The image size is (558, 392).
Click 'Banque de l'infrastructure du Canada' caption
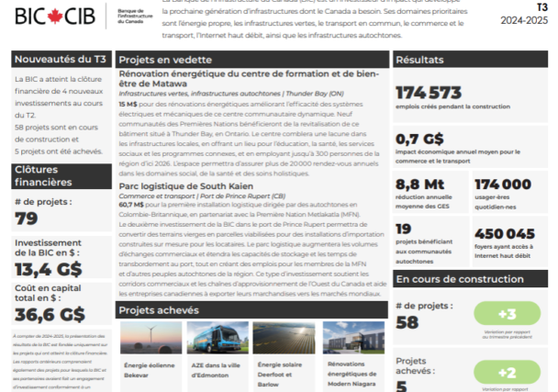[x=135, y=16]
